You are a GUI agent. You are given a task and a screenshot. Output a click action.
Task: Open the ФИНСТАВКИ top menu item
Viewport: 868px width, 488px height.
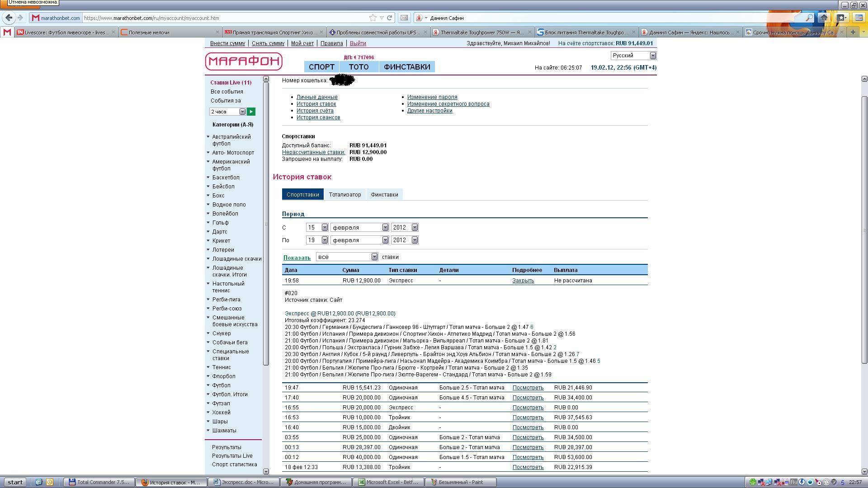pyautogui.click(x=406, y=67)
